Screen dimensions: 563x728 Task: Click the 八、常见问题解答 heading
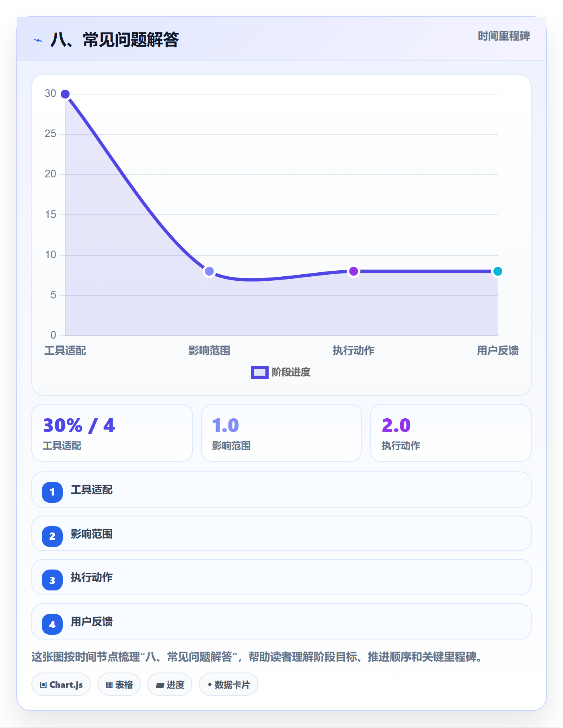(x=115, y=40)
